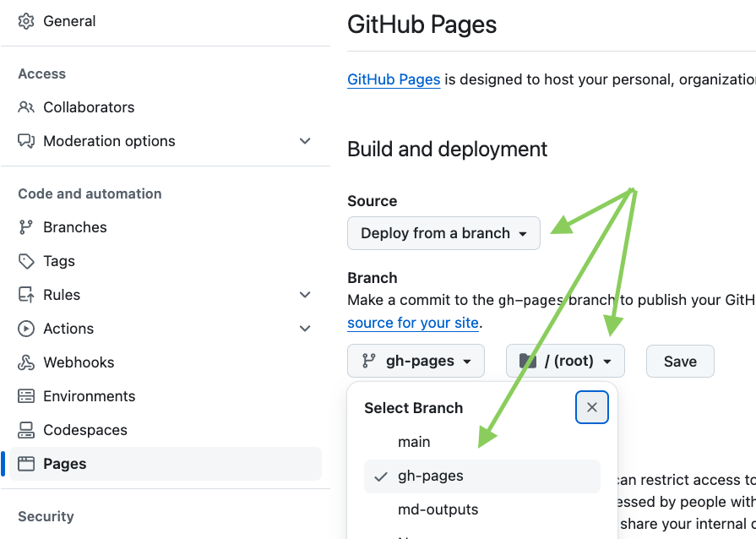The height and width of the screenshot is (539, 756).
Task: Click the Collaborators people icon
Action: pos(26,107)
